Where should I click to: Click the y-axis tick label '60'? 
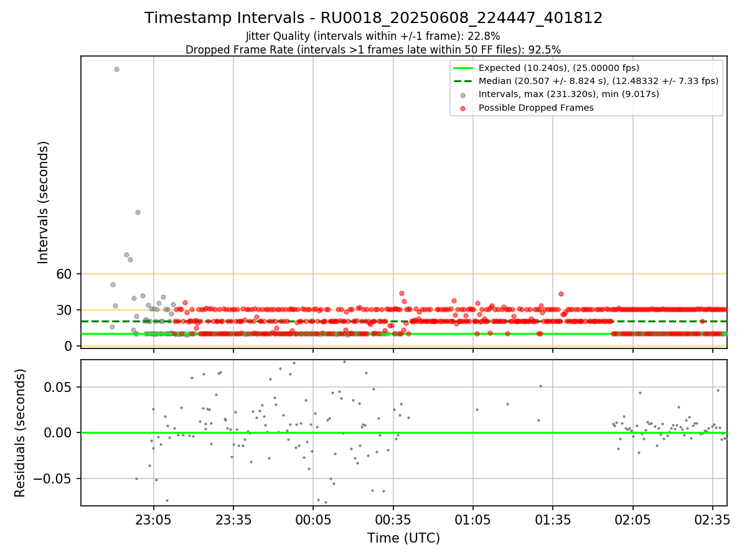(x=65, y=274)
